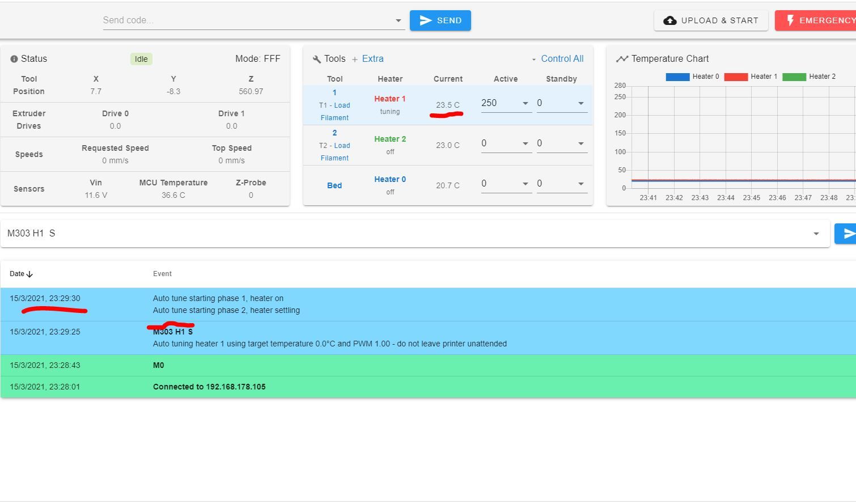The image size is (856, 504).
Task: Toggle Heater 0 blue legend swatch
Action: coord(677,77)
